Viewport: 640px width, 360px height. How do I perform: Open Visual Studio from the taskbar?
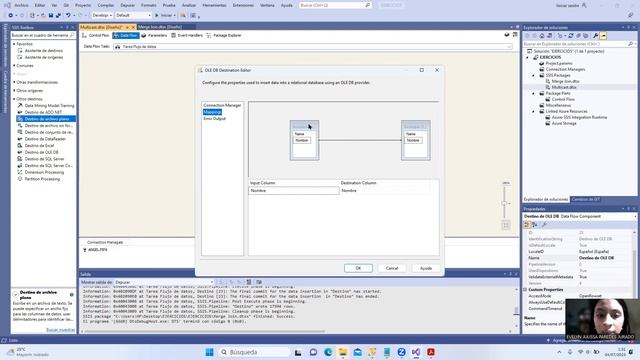(416, 352)
